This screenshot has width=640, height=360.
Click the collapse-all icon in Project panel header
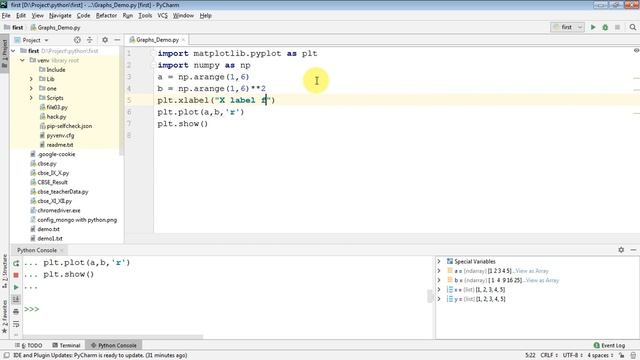click(89, 40)
